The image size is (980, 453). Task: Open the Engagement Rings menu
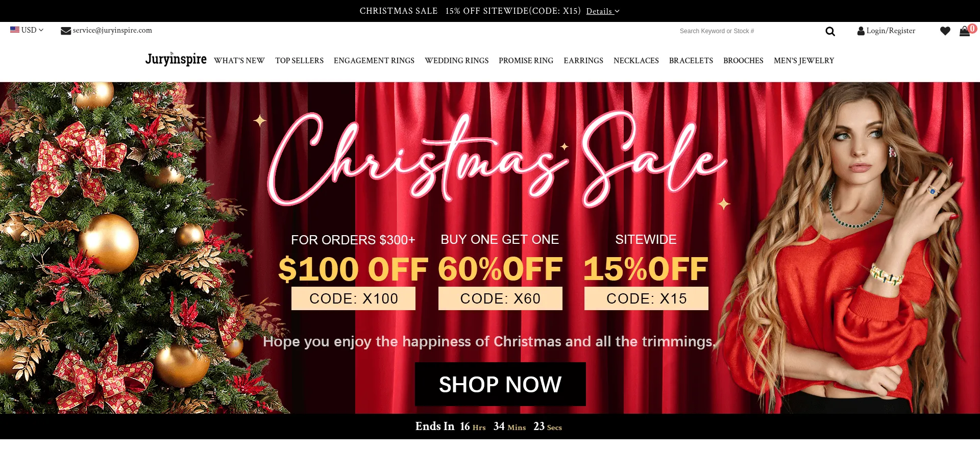[374, 61]
